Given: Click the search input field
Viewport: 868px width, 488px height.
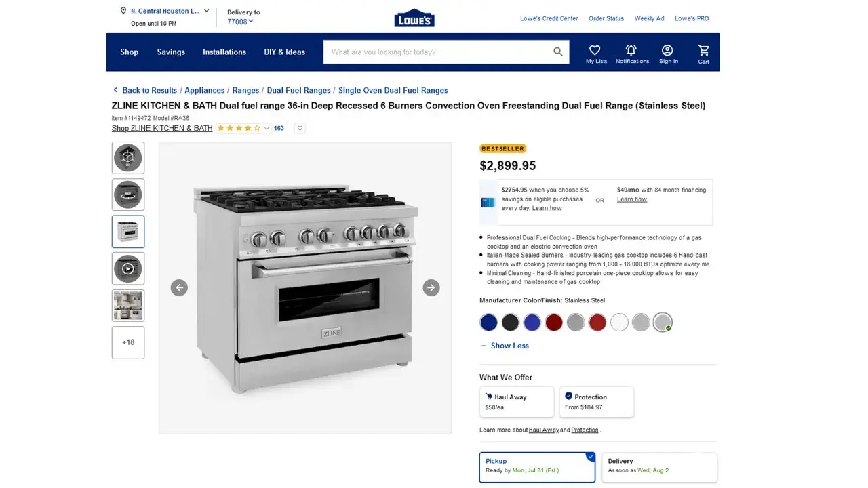Looking at the screenshot, I should pyautogui.click(x=437, y=52).
